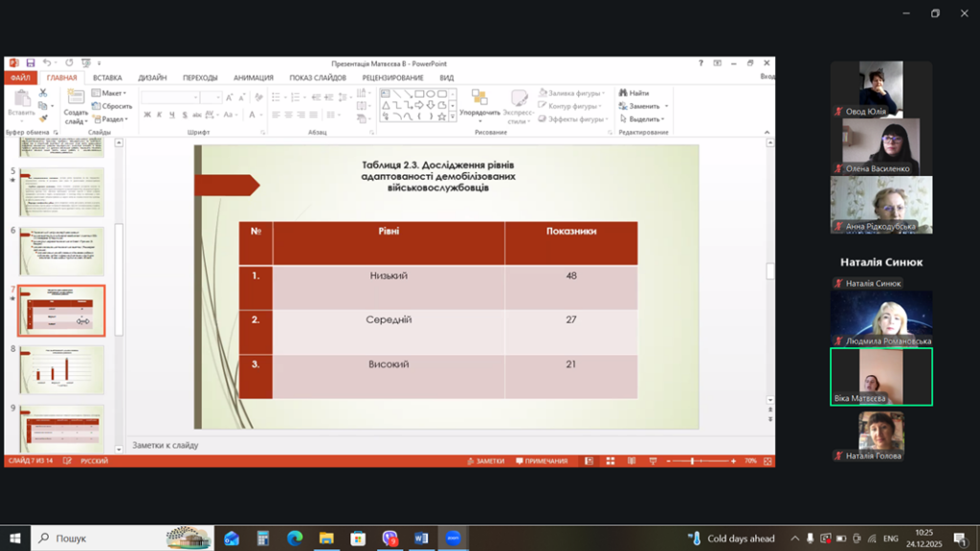Image resolution: width=980 pixels, height=551 pixels.
Task: Open the Раздел section dropdown
Action: tap(111, 120)
